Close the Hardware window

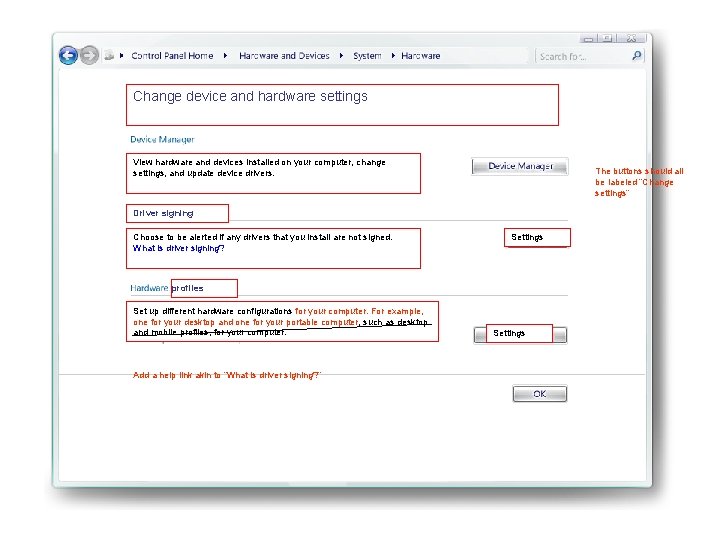point(632,39)
